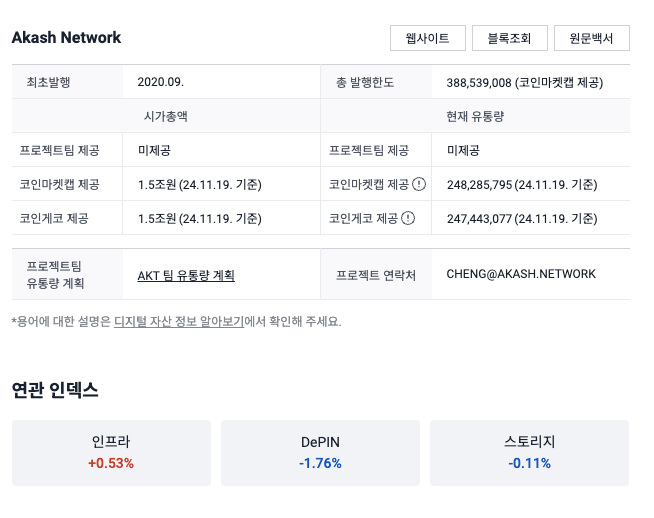Click the 시가총액 column header
The width and height of the screenshot is (654, 518).
click(166, 116)
